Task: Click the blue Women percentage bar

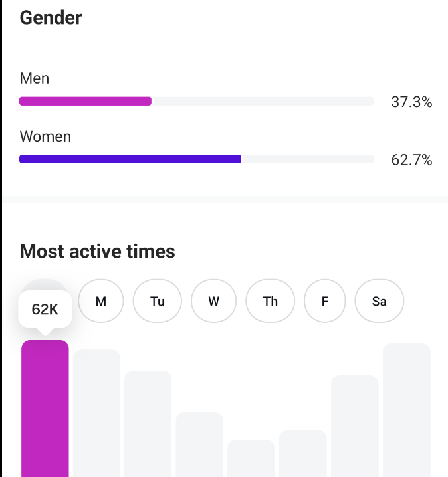Action: pos(130,159)
